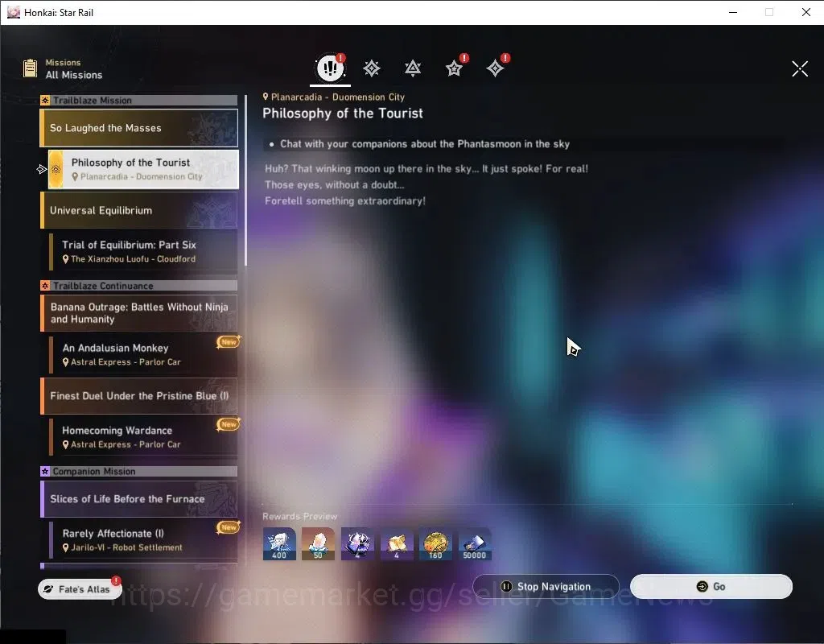Click the tracking marker beside Philosophy of the Tourist
824x644 pixels.
tap(42, 169)
